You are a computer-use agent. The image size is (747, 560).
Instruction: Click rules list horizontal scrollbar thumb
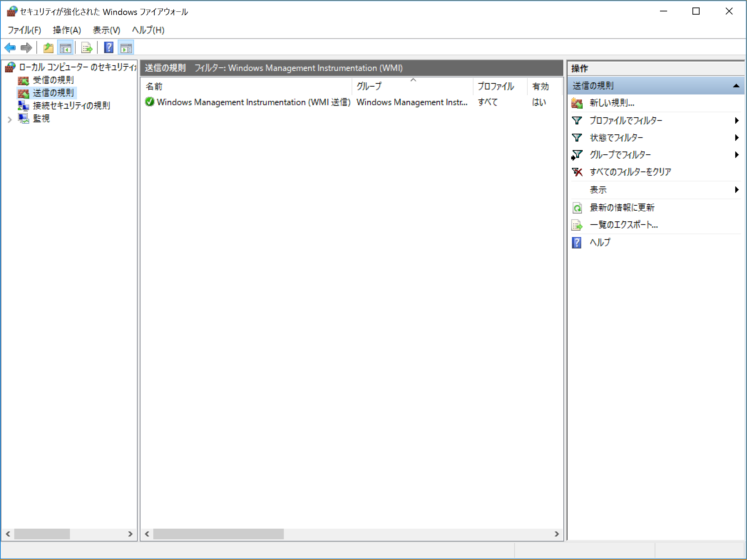[x=218, y=534]
